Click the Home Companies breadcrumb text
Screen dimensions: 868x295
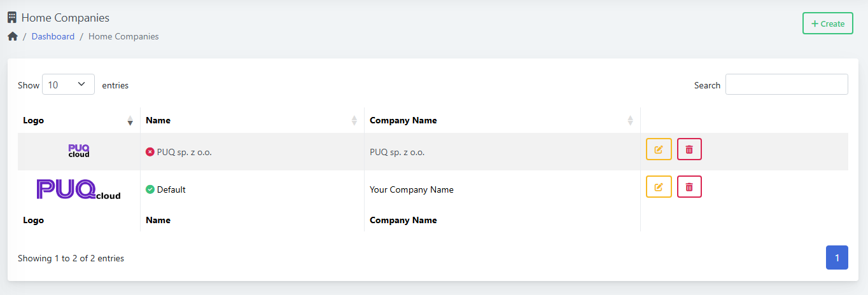point(123,36)
